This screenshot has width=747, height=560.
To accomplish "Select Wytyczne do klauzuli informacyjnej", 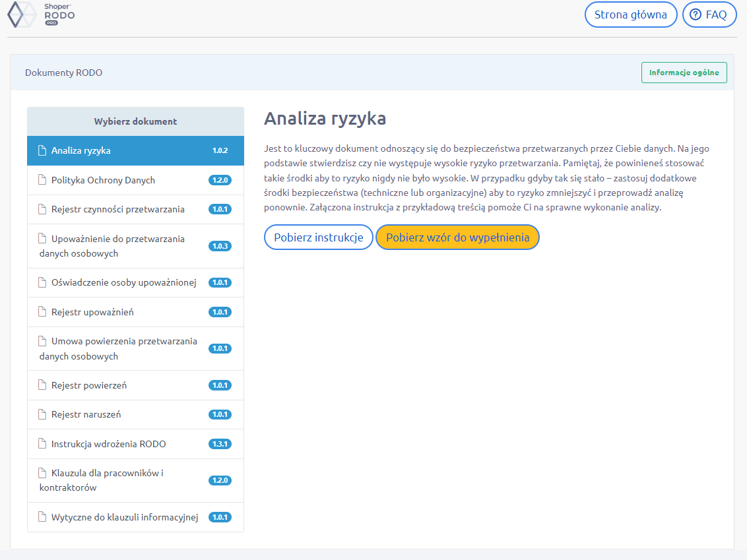I will click(125, 517).
